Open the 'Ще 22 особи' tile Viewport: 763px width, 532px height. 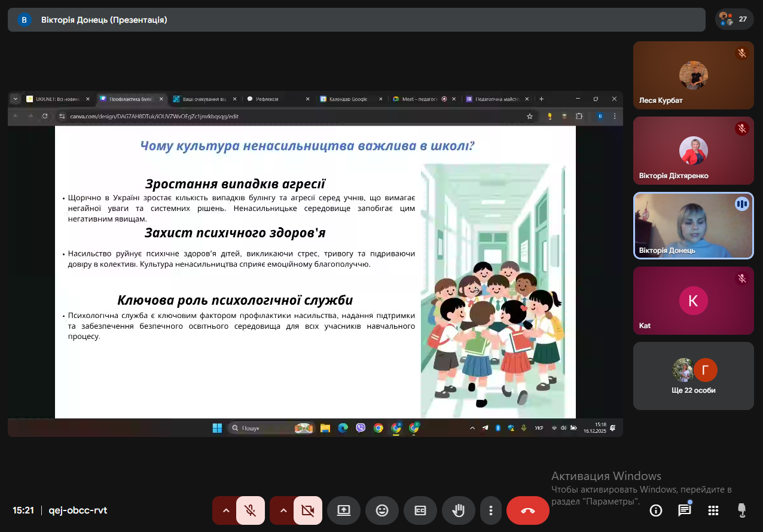(x=693, y=376)
